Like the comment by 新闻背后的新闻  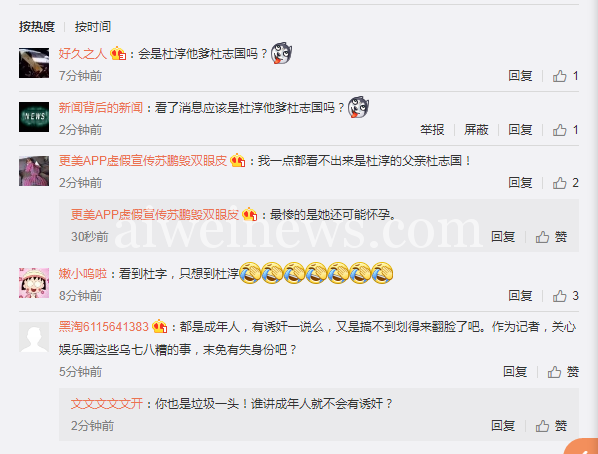(x=565, y=130)
